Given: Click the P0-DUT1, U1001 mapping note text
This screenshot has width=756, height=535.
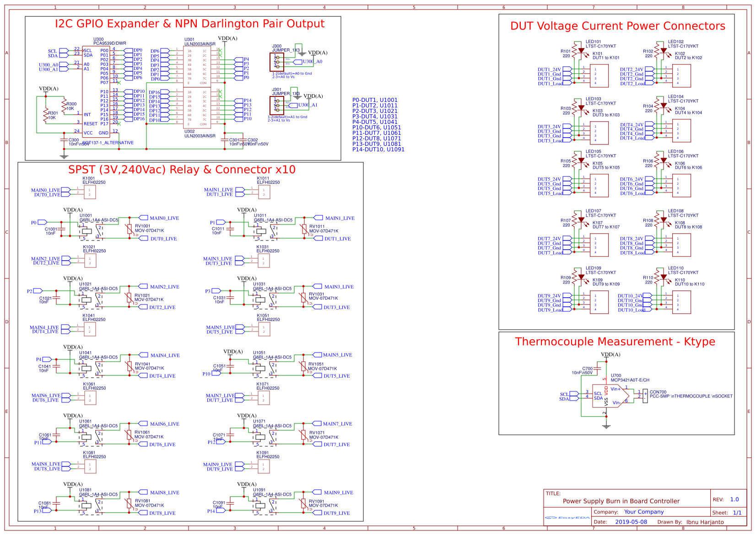Looking at the screenshot, I should click(x=374, y=99).
